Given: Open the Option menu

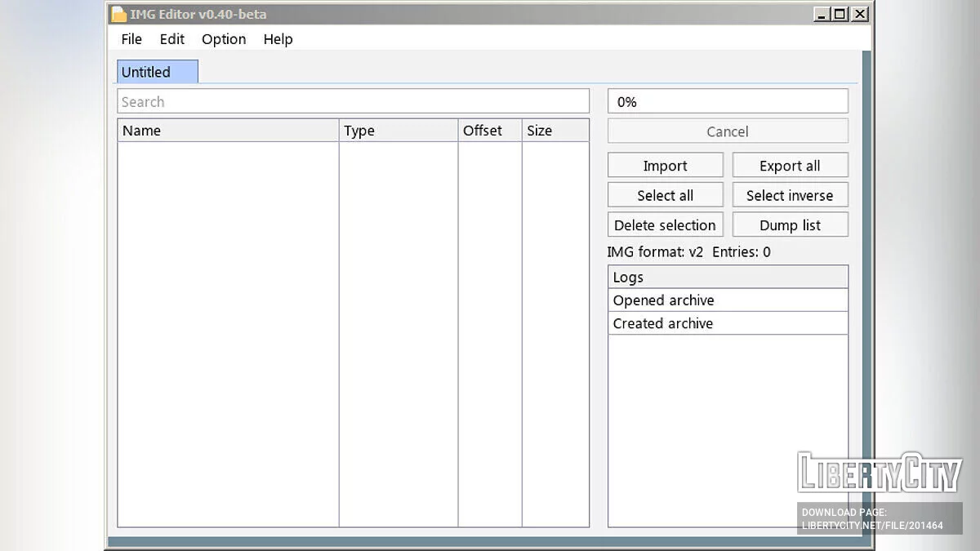Looking at the screenshot, I should coord(224,39).
